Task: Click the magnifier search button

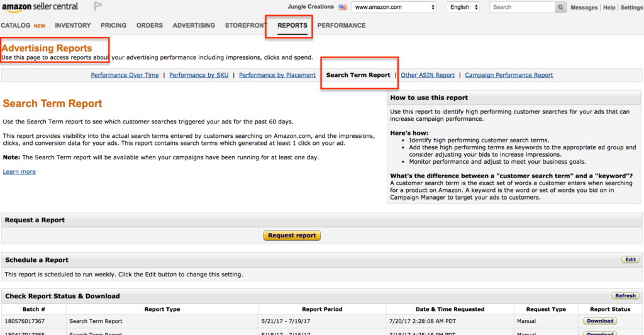Action: click(x=560, y=7)
